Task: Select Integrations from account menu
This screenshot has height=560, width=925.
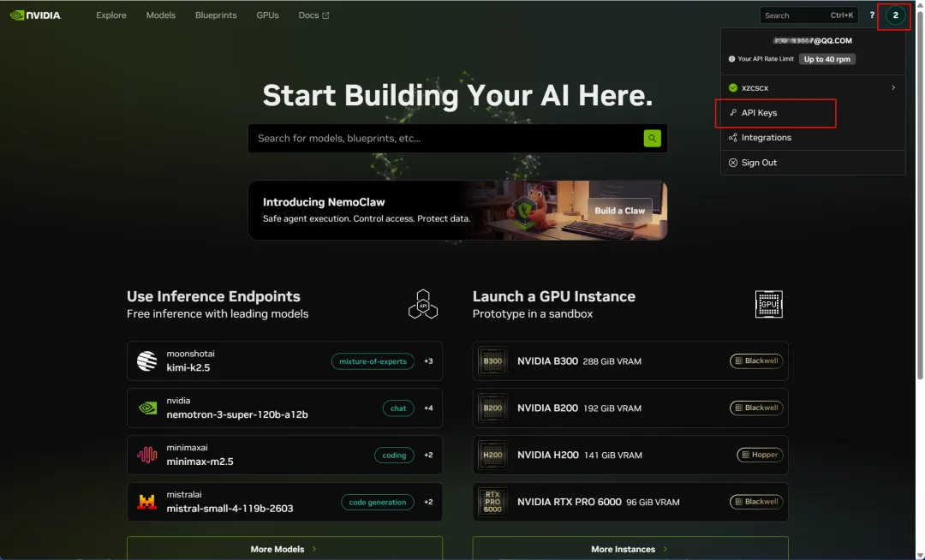Action: point(812,137)
